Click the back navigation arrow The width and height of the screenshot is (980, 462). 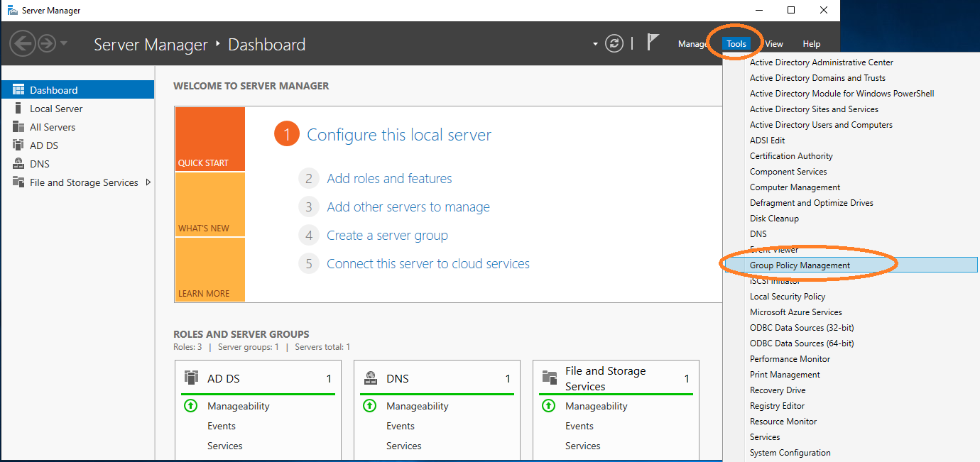coord(22,43)
